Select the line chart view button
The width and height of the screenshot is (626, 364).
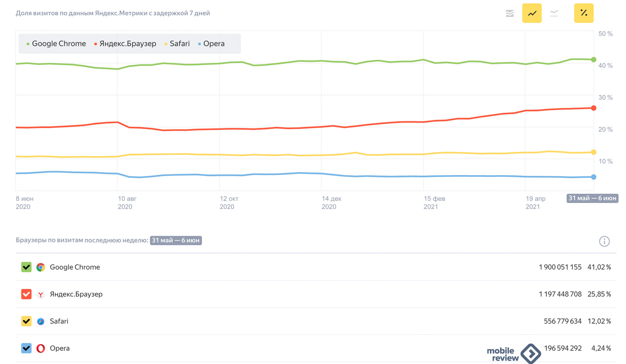[x=532, y=13]
